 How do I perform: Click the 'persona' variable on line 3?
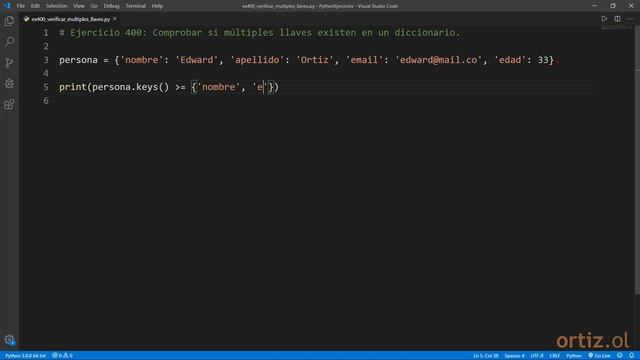pos(78,60)
